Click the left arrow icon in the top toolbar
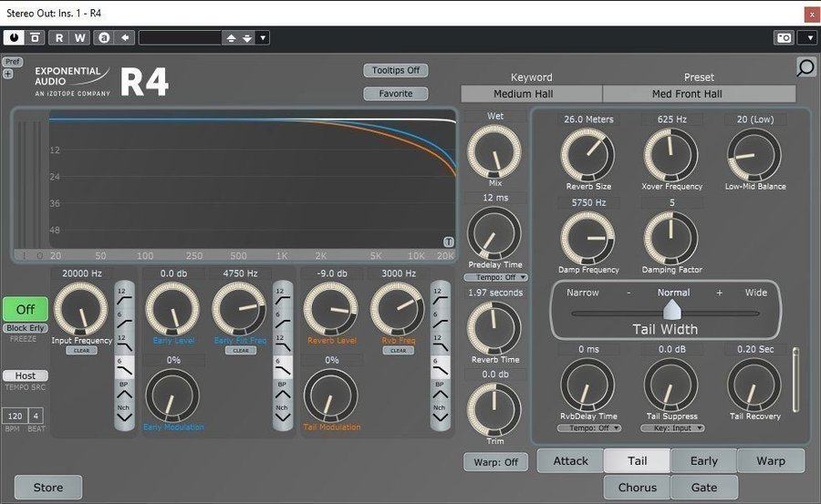Image resolution: width=821 pixels, height=504 pixels. click(x=125, y=37)
